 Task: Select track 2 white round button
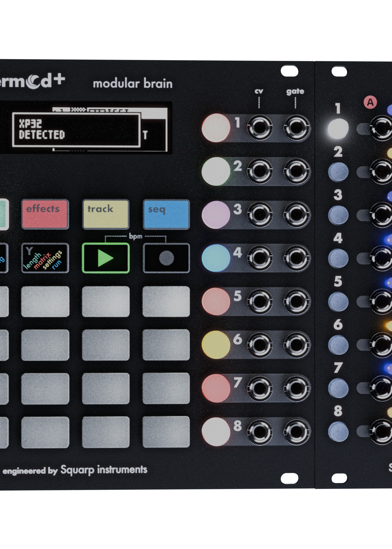(216, 171)
